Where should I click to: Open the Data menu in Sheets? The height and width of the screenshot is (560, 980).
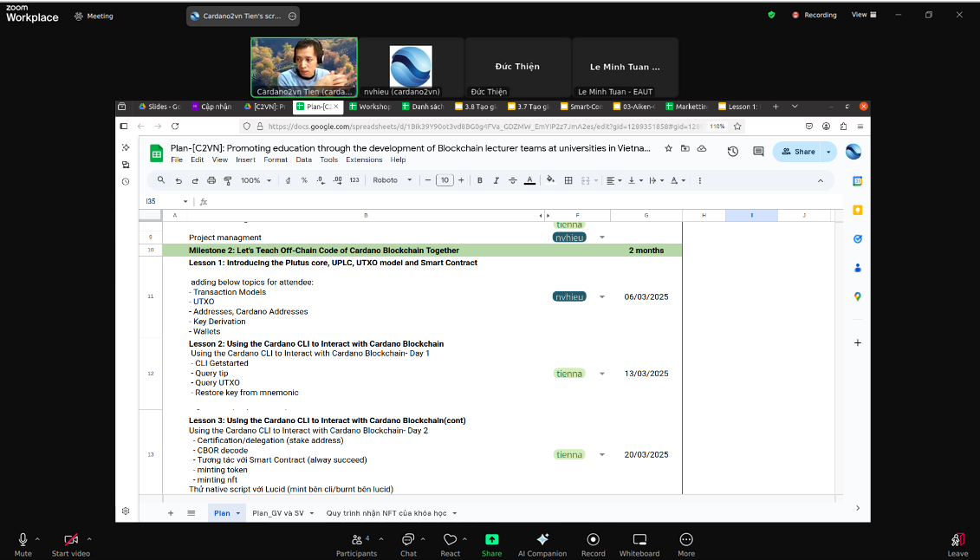tap(304, 160)
